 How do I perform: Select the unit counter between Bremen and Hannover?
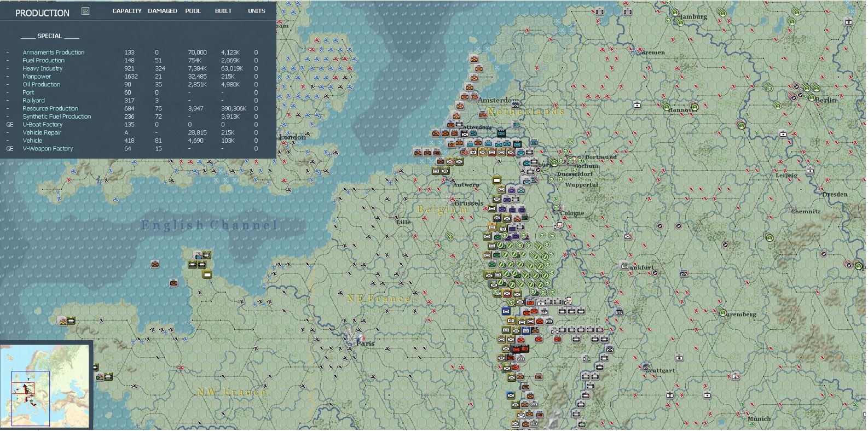coord(637,105)
